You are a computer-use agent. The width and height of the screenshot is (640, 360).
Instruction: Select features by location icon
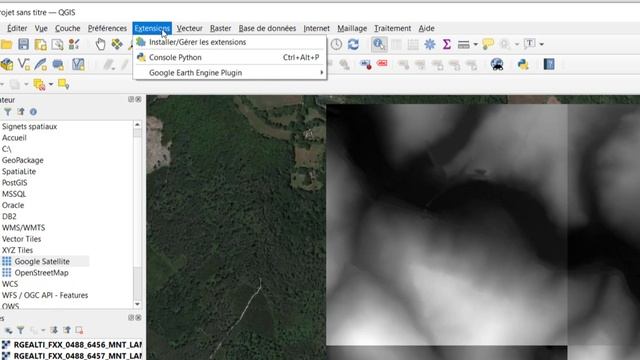pyautogui.click(x=63, y=84)
